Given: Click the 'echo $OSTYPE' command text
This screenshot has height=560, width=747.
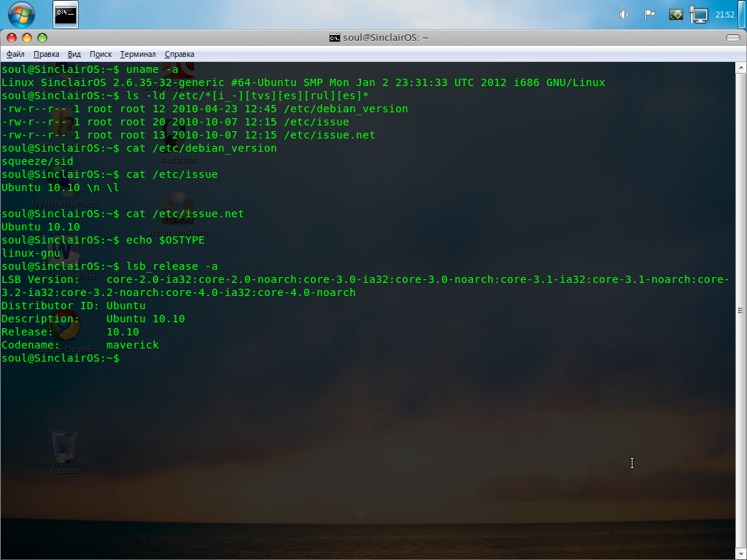Looking at the screenshot, I should (166, 240).
